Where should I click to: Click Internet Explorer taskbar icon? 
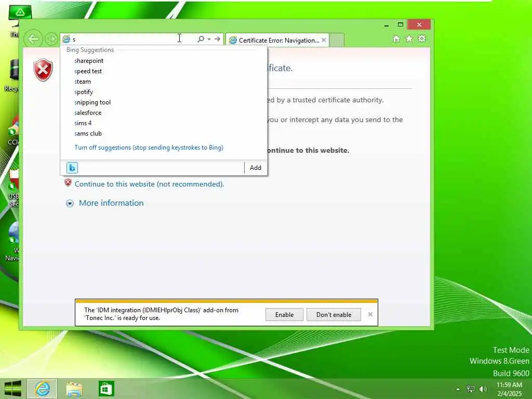[x=43, y=389]
